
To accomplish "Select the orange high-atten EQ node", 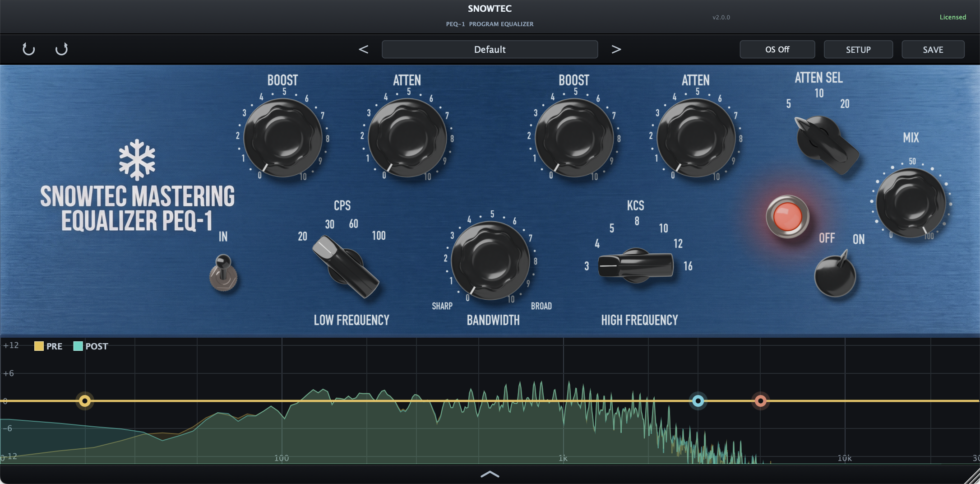I will click(760, 401).
